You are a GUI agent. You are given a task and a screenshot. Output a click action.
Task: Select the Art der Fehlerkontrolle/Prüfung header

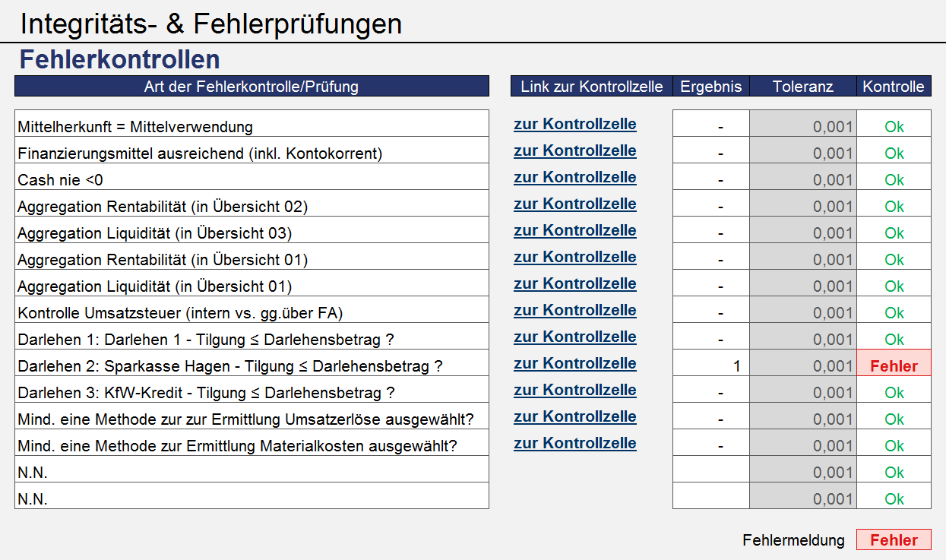(x=252, y=87)
